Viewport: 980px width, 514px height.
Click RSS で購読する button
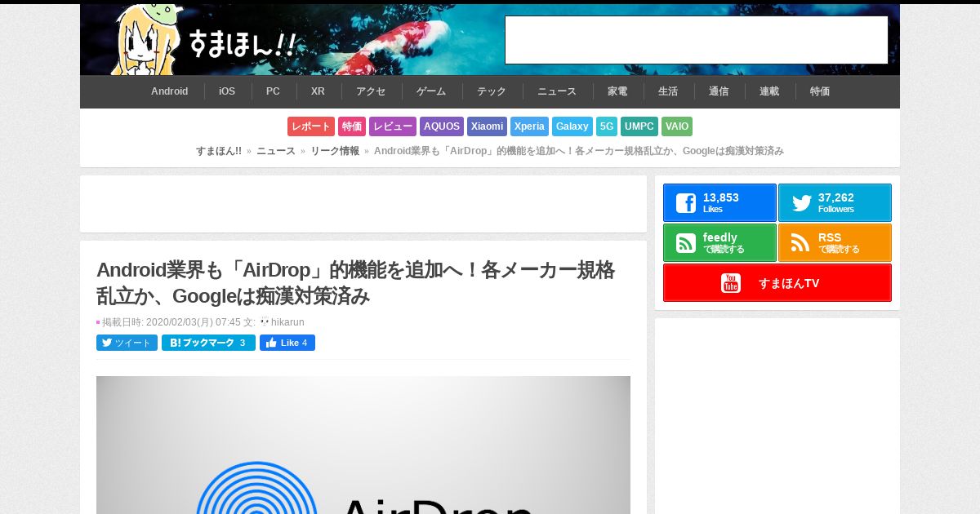click(x=835, y=243)
